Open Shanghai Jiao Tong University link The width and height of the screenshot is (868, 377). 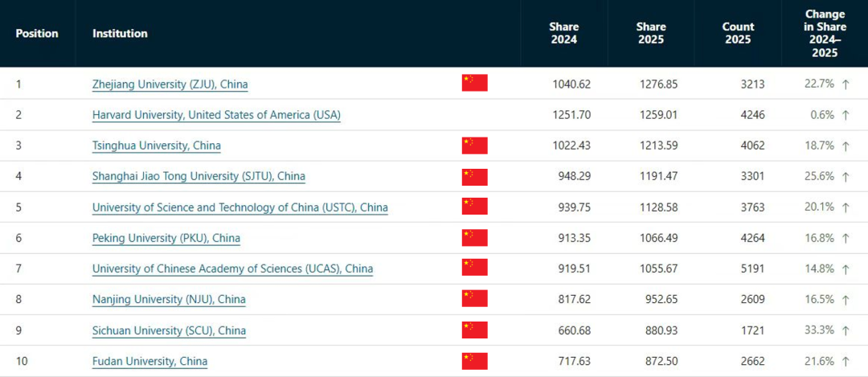tap(199, 177)
